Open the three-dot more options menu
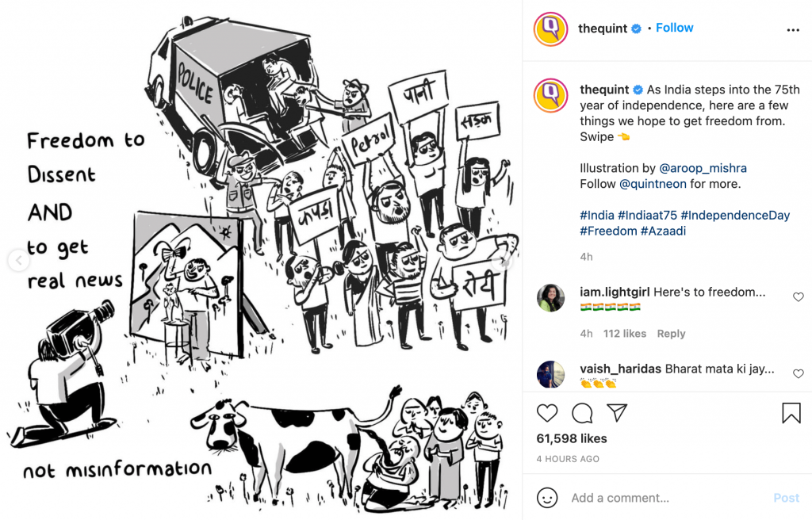Screen dimensions: 812x520 793,30
